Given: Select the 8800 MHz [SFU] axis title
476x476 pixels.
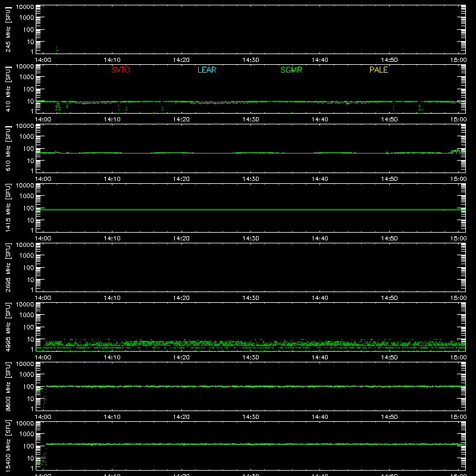Looking at the screenshot, I should coord(8,386).
